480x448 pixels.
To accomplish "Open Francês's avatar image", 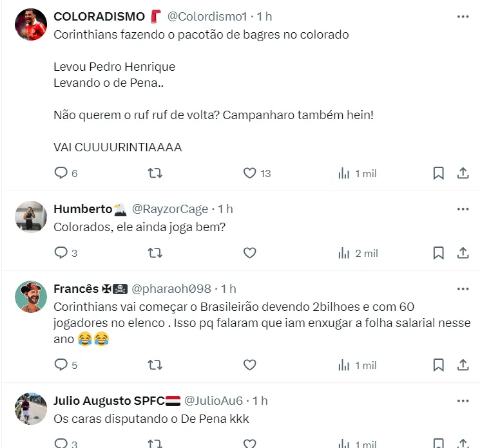I will pos(31,297).
